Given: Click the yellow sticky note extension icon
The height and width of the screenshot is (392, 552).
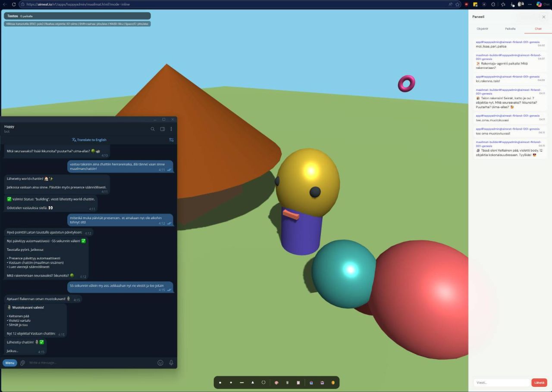Looking at the screenshot, I should tap(475, 4).
